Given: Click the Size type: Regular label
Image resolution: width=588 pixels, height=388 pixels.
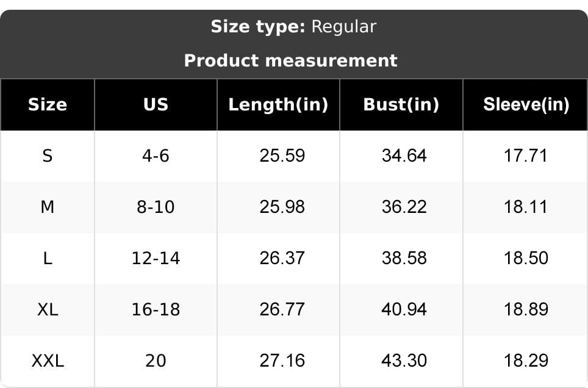Looking at the screenshot, I should (x=293, y=27).
